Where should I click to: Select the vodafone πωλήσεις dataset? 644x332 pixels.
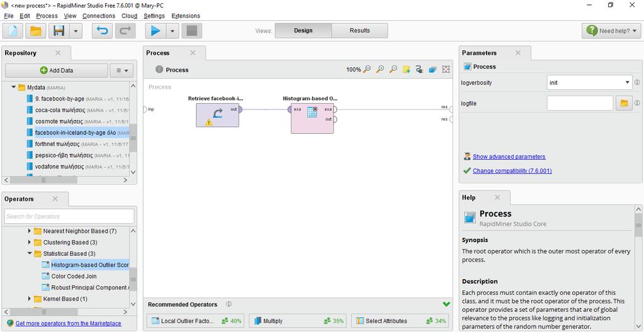coord(77,167)
